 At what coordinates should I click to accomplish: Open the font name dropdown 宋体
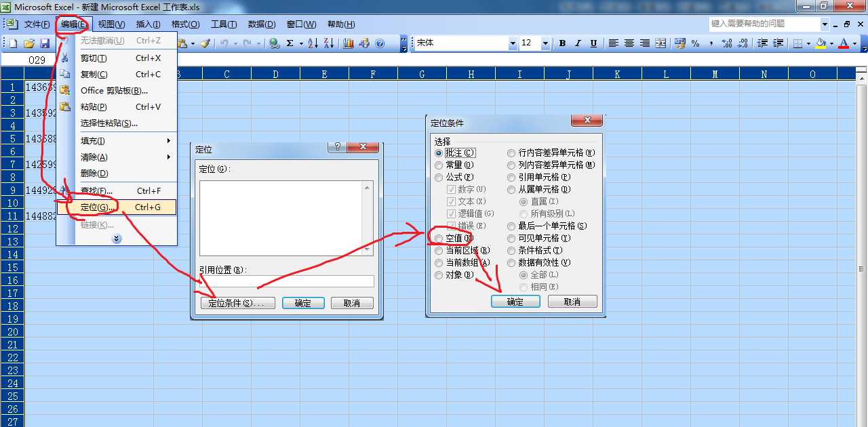(x=513, y=43)
